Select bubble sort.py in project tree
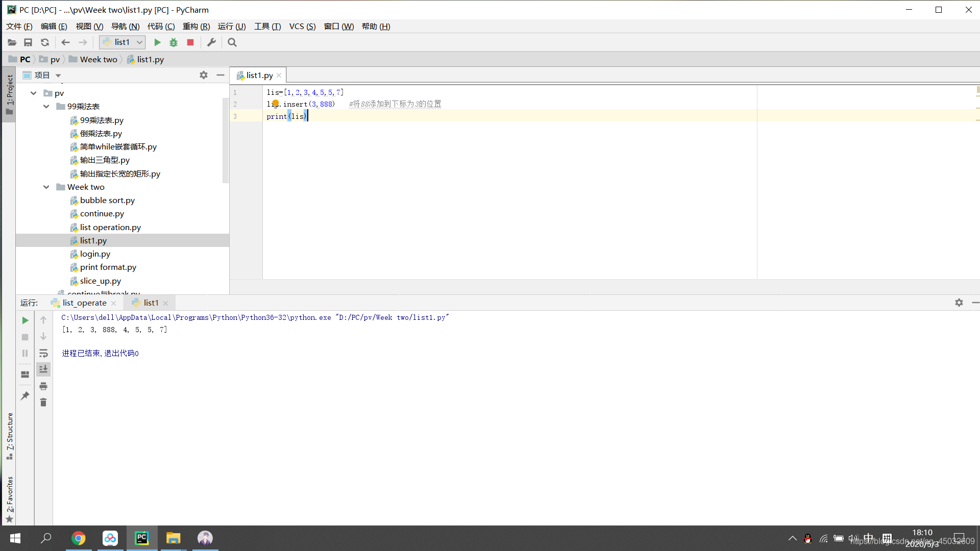This screenshot has width=980, height=551. (x=107, y=201)
